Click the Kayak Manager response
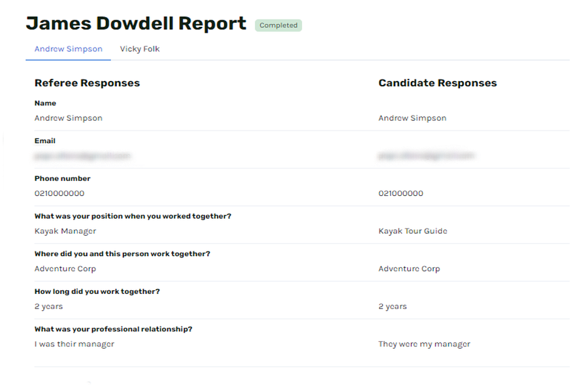The width and height of the screenshot is (588, 392). point(65,231)
